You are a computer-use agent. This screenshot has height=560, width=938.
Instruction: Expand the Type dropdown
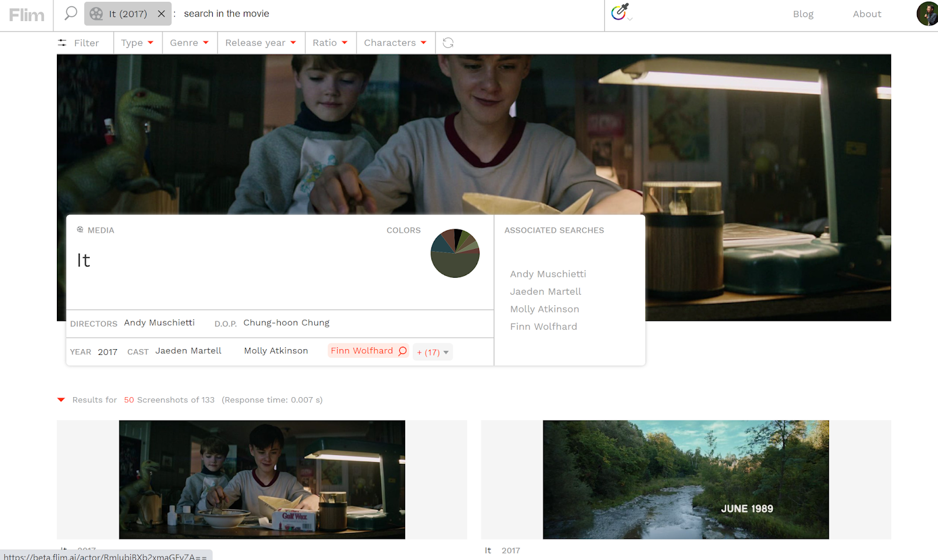pyautogui.click(x=137, y=43)
